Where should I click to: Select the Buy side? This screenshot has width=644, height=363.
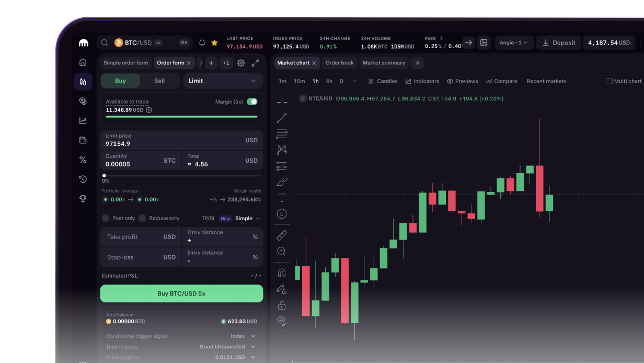(120, 81)
